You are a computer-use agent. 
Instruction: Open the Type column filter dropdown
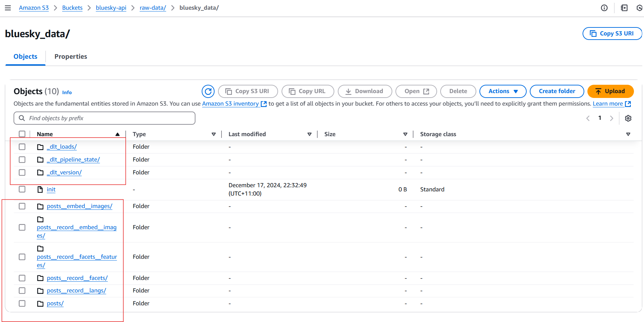pos(214,134)
